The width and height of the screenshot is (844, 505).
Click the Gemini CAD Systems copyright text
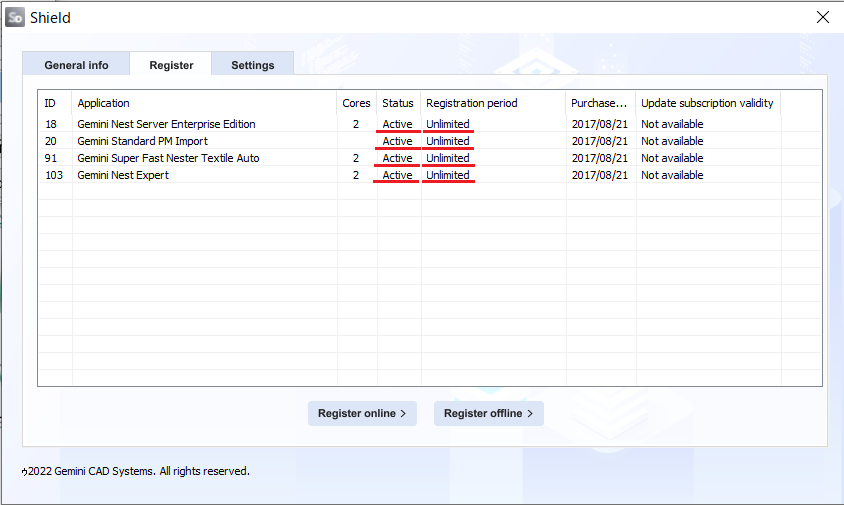pos(136,471)
